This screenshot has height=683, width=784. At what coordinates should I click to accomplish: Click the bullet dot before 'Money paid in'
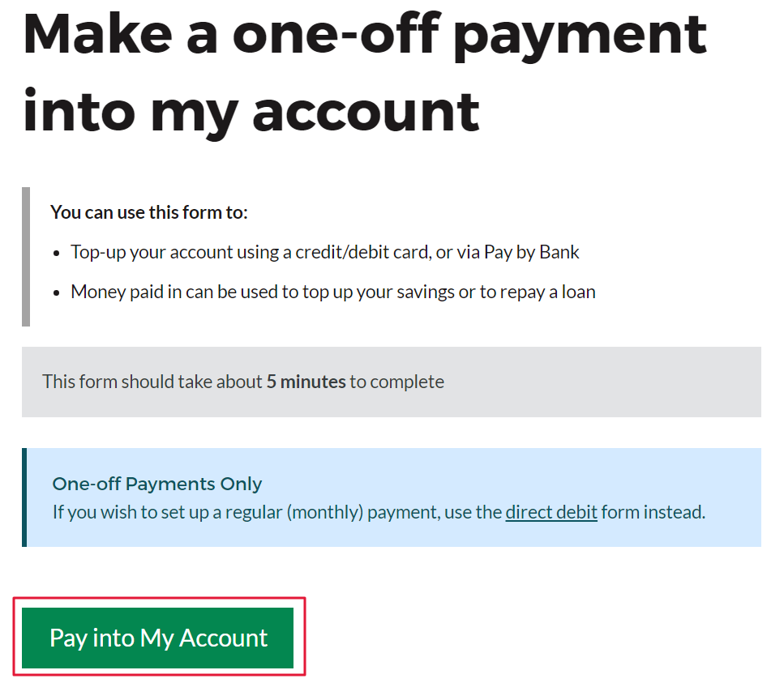(x=57, y=292)
